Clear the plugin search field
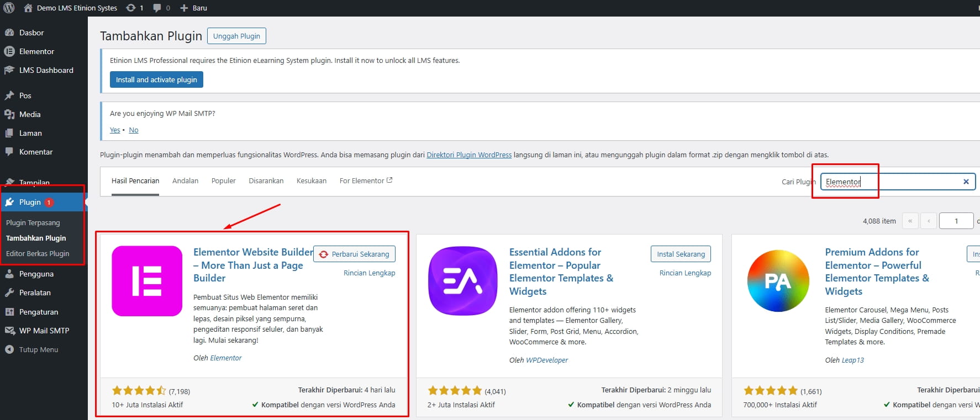The height and width of the screenshot is (420, 980). (966, 182)
